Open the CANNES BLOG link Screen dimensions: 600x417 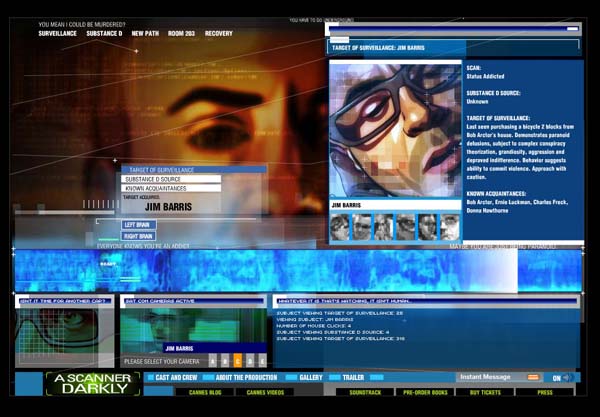pos(205,392)
